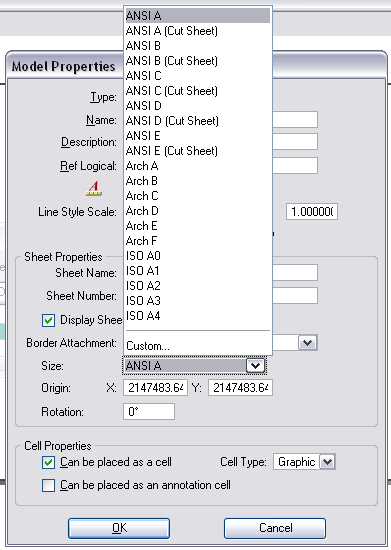Pick Arch D from the list

(x=198, y=211)
